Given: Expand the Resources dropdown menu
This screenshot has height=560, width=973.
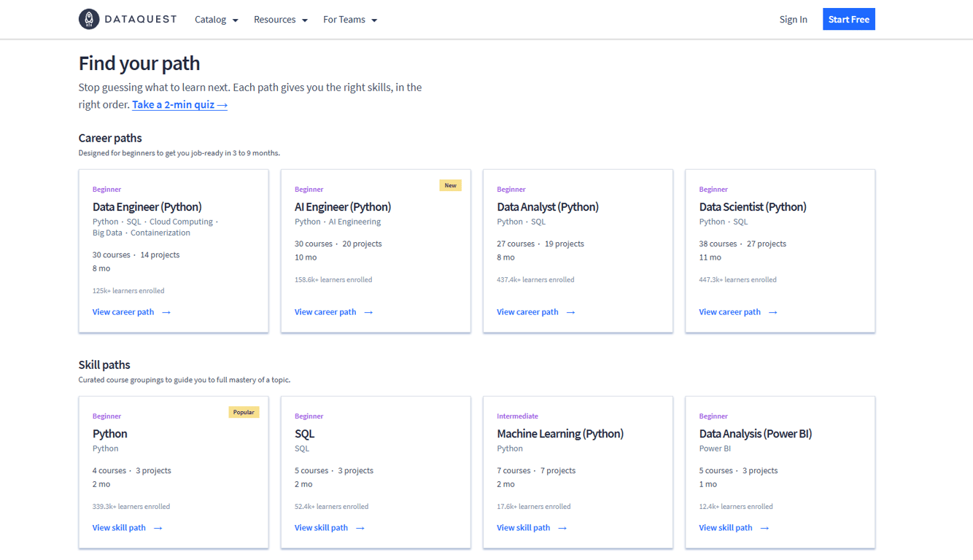Looking at the screenshot, I should click(281, 20).
